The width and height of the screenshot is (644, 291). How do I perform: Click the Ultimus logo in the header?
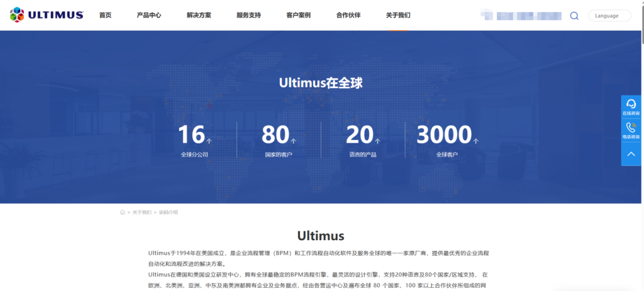click(47, 15)
